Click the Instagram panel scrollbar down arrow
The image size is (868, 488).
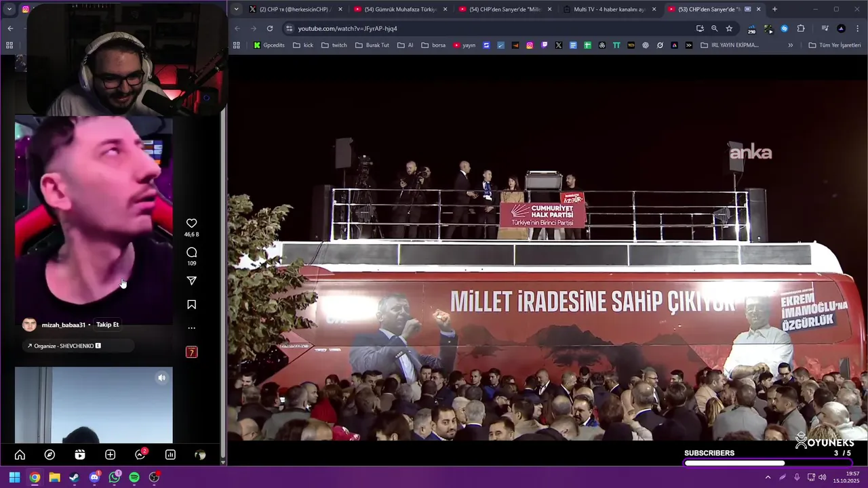tap(223, 462)
